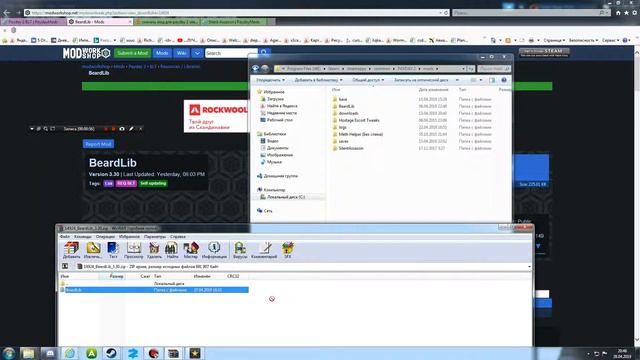Click WinRAR Find (Найти) toolbar icon
This screenshot has width=640, height=360.
pos(172,250)
